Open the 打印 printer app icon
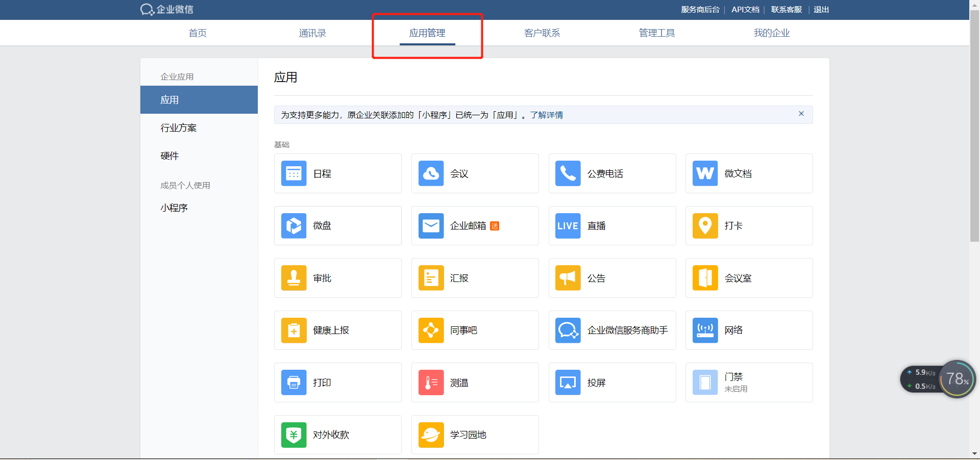 click(x=294, y=382)
